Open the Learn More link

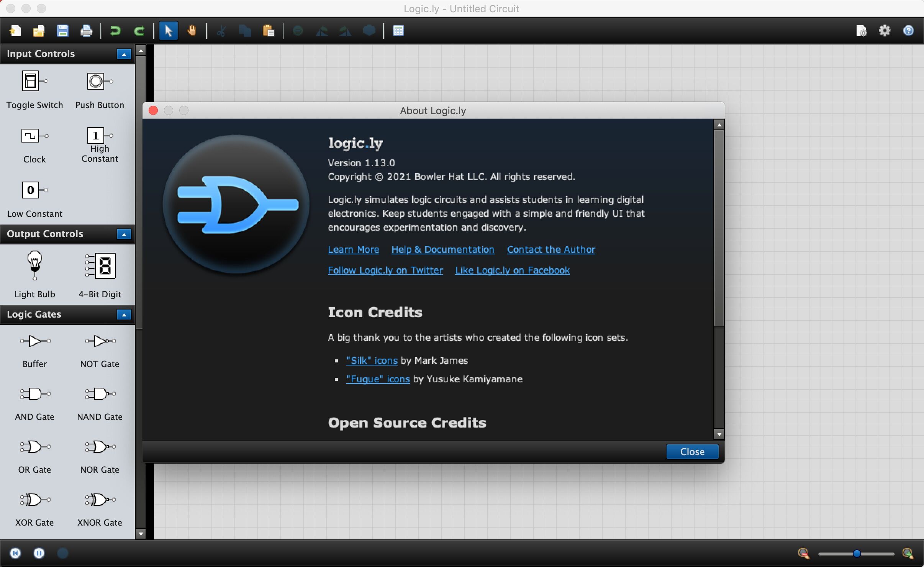353,249
